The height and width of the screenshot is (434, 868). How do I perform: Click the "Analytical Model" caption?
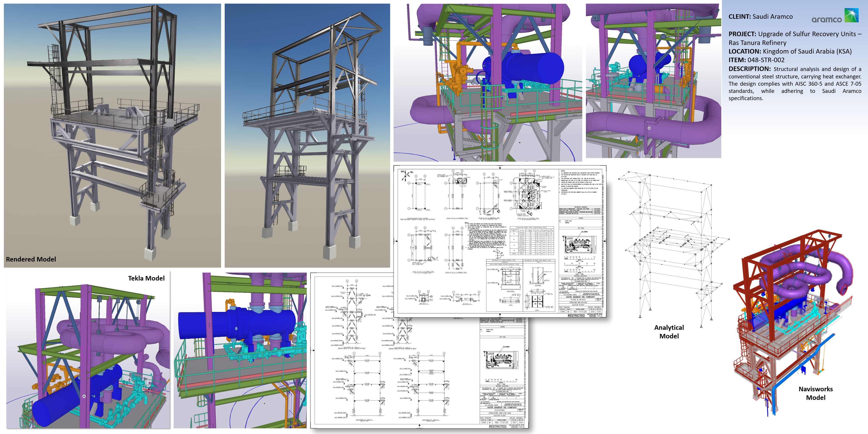coord(669,332)
